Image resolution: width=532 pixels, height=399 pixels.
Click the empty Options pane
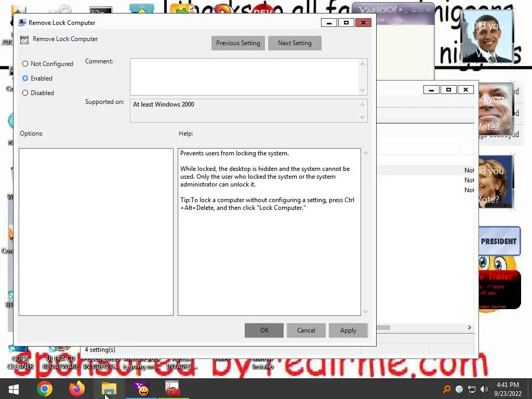point(96,232)
